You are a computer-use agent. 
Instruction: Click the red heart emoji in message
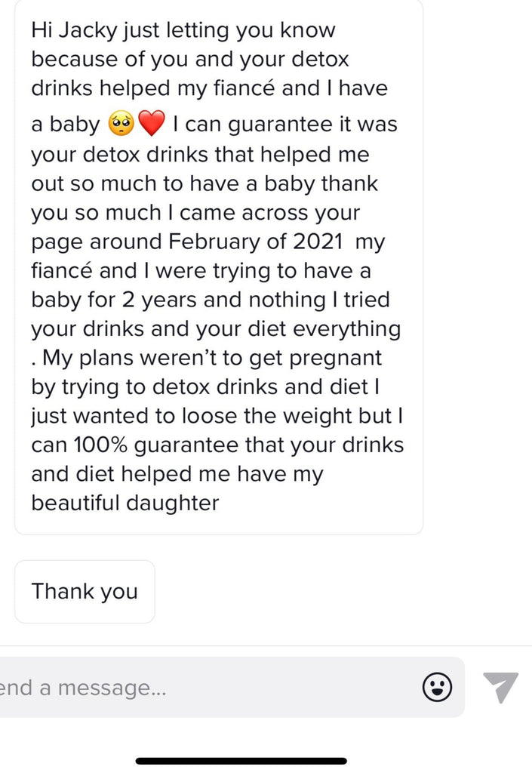click(x=152, y=124)
